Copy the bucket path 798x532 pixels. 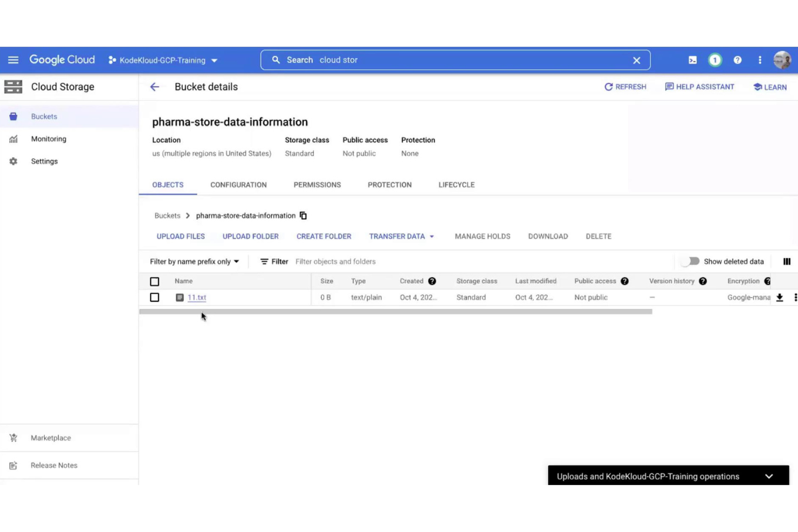[x=303, y=215]
